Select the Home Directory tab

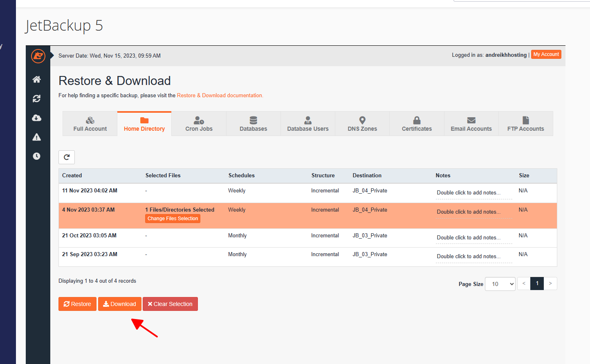pyautogui.click(x=144, y=123)
